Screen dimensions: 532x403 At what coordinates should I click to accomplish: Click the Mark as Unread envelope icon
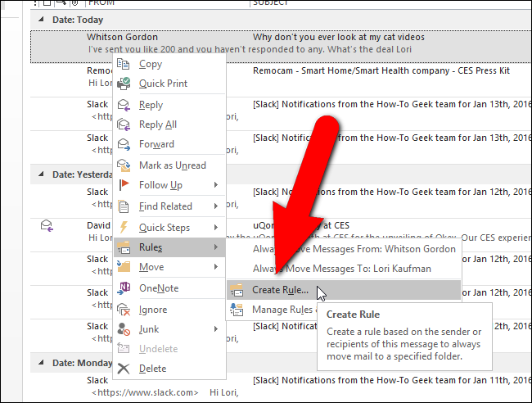pyautogui.click(x=124, y=165)
